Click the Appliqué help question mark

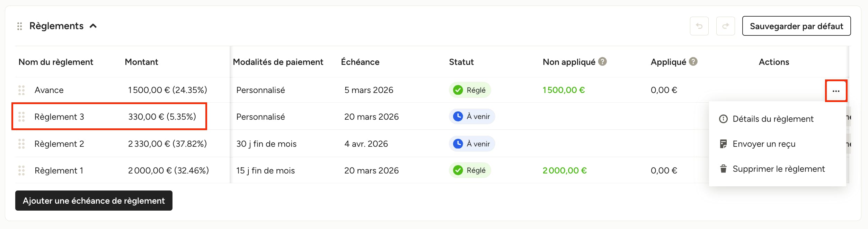[x=693, y=61]
